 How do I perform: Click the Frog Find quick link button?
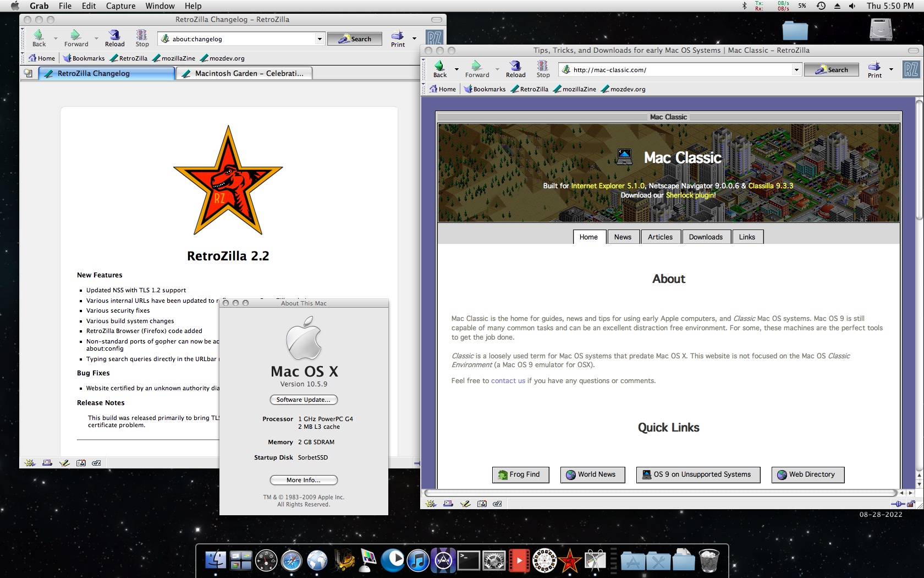pyautogui.click(x=520, y=475)
